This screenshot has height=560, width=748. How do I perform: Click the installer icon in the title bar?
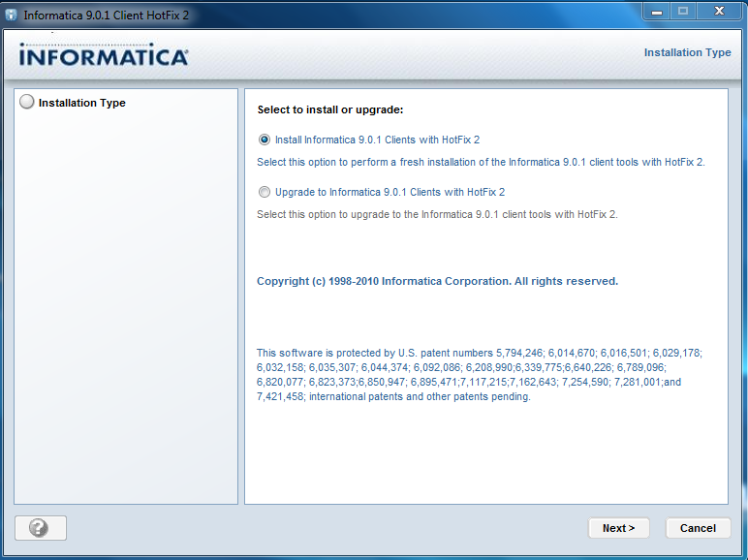pyautogui.click(x=12, y=15)
